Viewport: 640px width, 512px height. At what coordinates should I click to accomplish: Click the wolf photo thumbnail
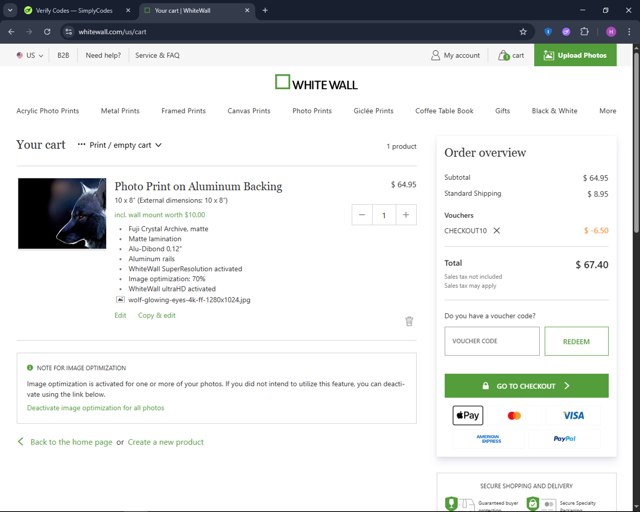tap(62, 213)
